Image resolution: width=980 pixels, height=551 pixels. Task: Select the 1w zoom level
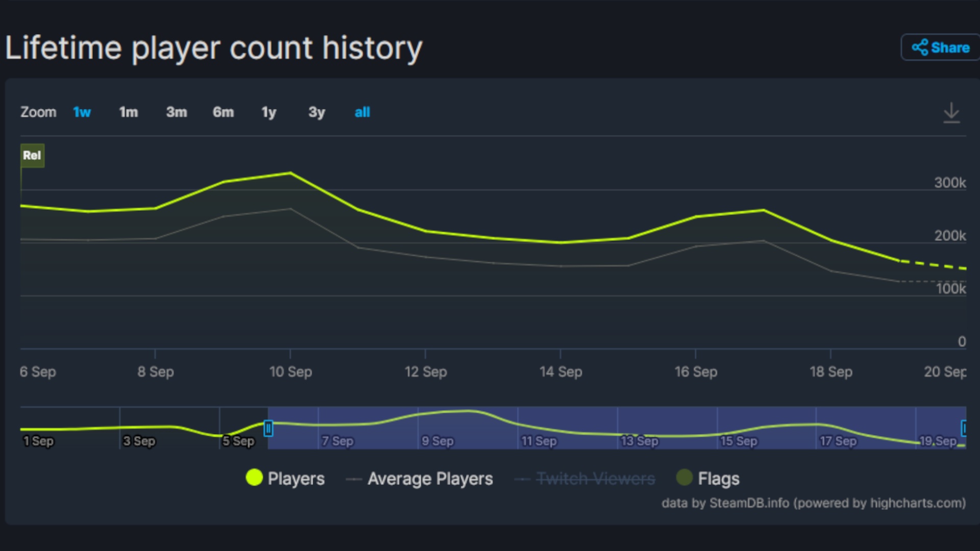click(83, 112)
